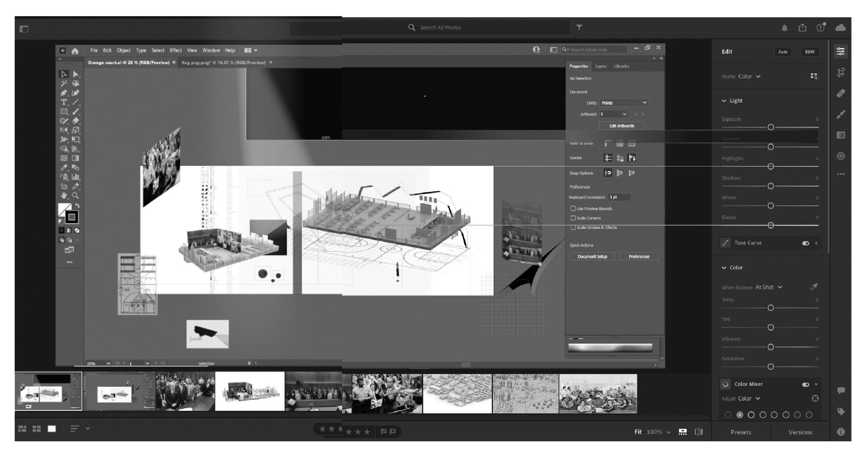Viewport: 868px width, 456px height.
Task: Collapse the Light section
Action: (724, 101)
